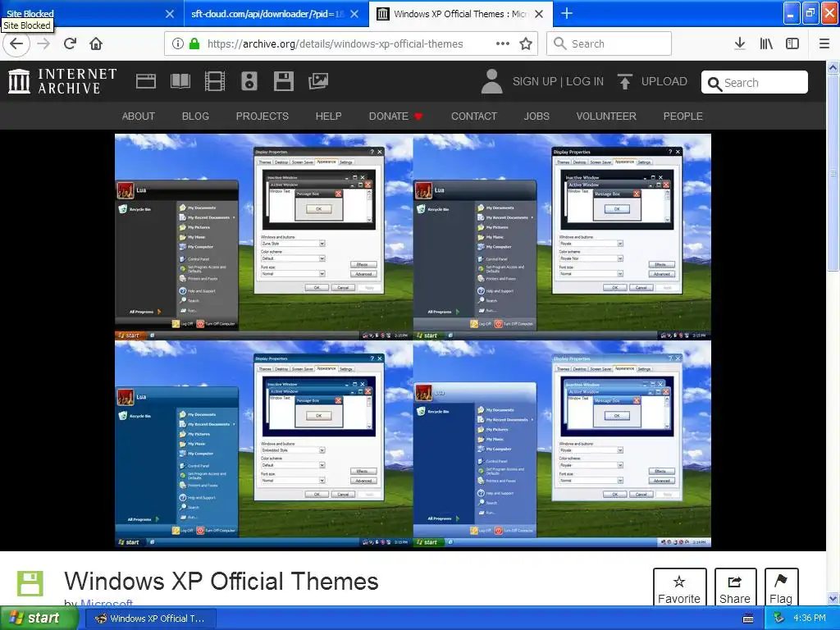The height and width of the screenshot is (630, 840).
Task: Open the Archive images icon
Action: (318, 81)
